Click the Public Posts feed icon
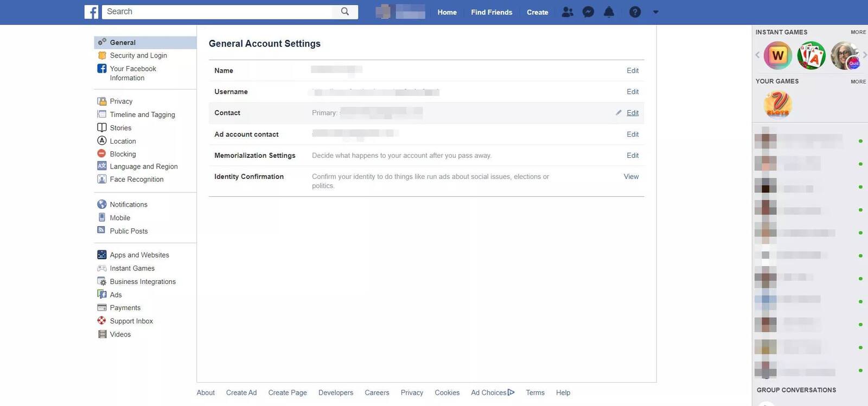 [x=101, y=230]
